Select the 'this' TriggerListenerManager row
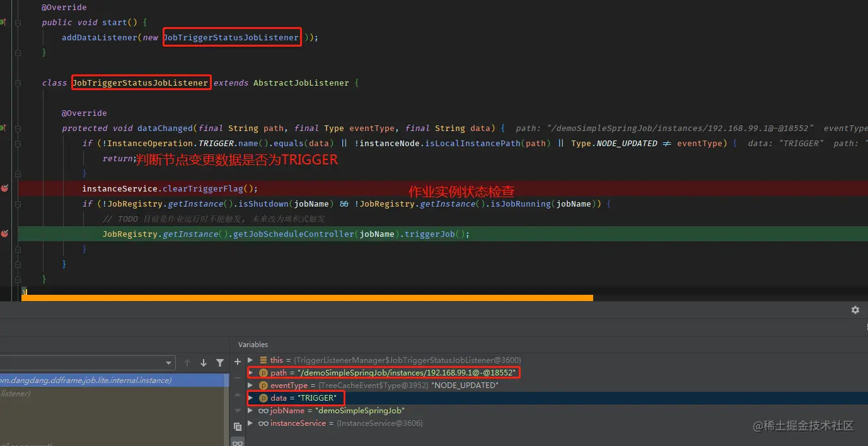 click(557, 360)
